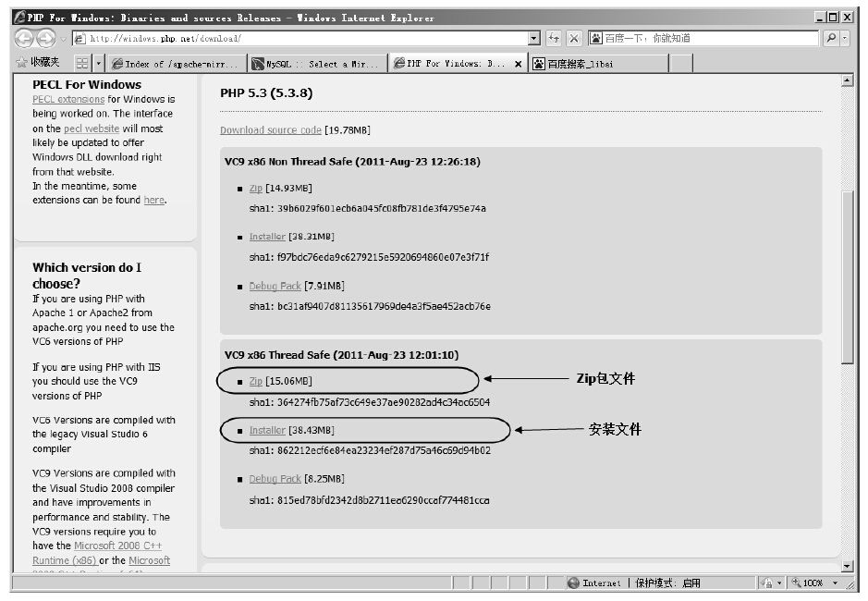Download the Non Thread Safe Zip 14.93MB
868x601 pixels.
(256, 189)
